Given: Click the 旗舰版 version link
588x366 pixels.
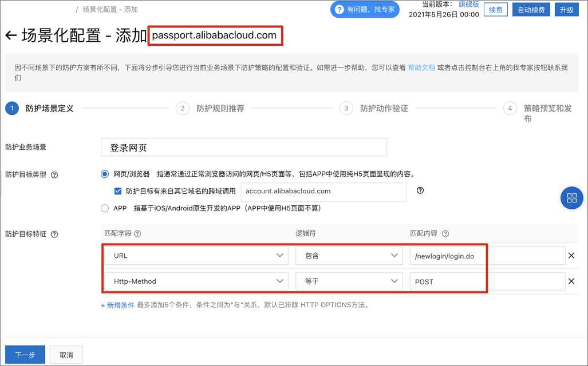Looking at the screenshot, I should pos(468,5).
